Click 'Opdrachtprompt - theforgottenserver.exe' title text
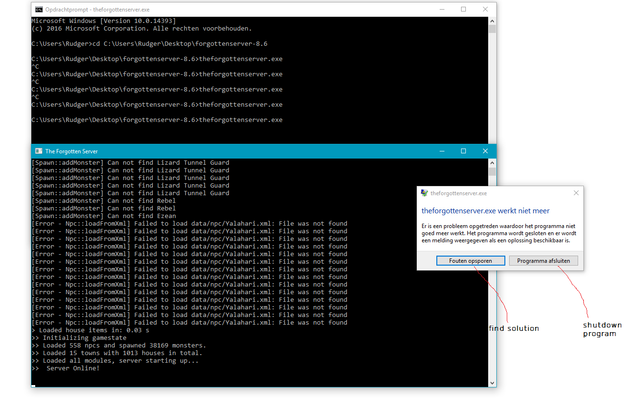 point(97,9)
